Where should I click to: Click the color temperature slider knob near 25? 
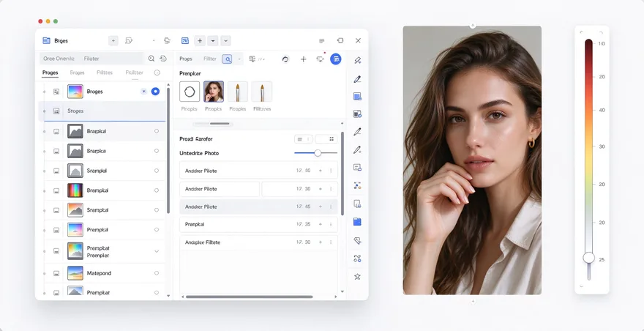(x=588, y=258)
